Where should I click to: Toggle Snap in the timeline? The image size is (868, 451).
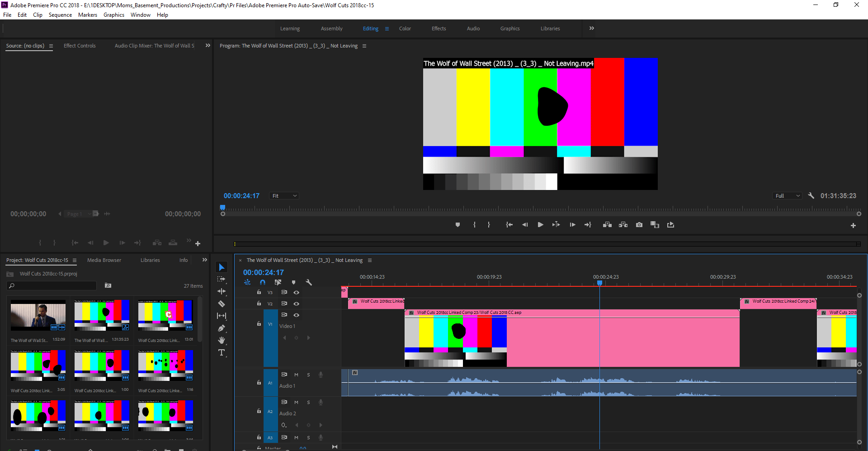coord(263,282)
